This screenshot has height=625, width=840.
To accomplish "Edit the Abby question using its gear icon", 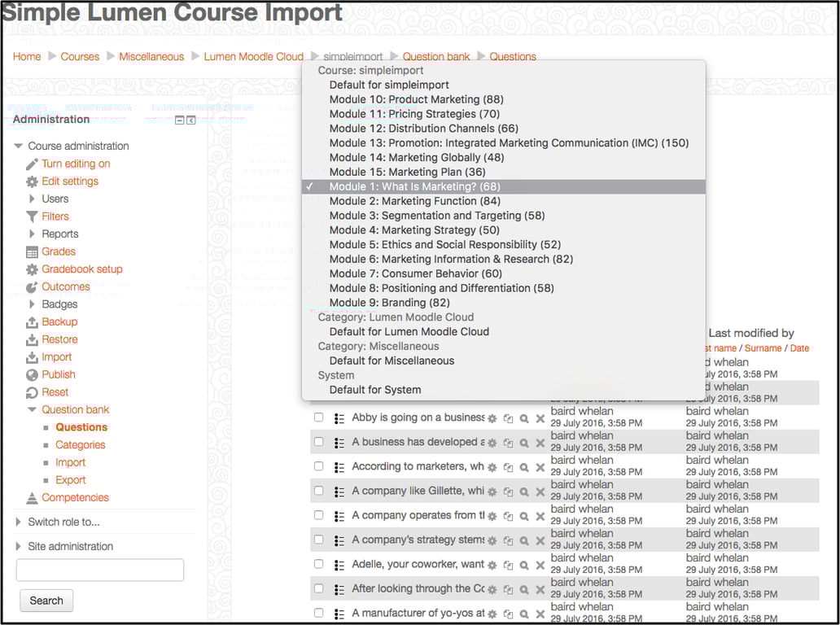I will point(492,418).
